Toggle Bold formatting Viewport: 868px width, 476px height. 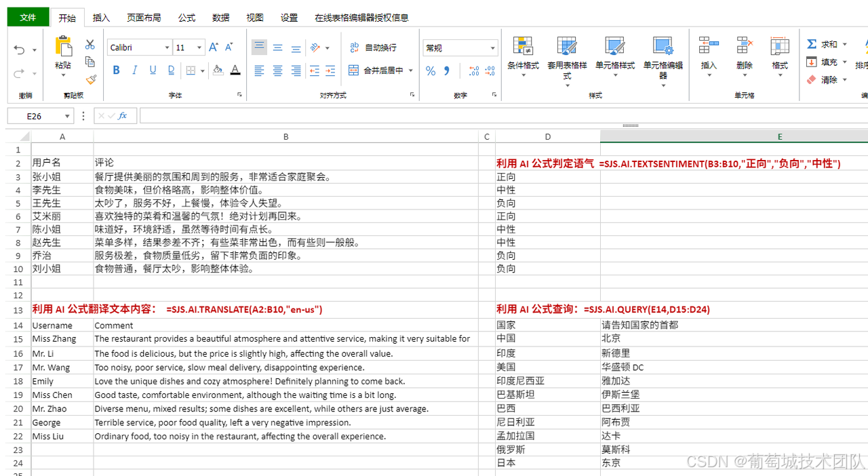pos(116,70)
